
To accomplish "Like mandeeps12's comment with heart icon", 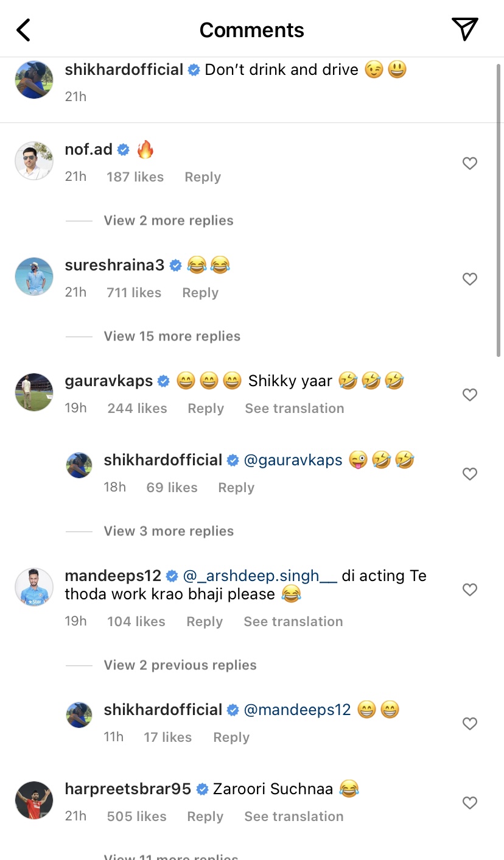I will (469, 590).
